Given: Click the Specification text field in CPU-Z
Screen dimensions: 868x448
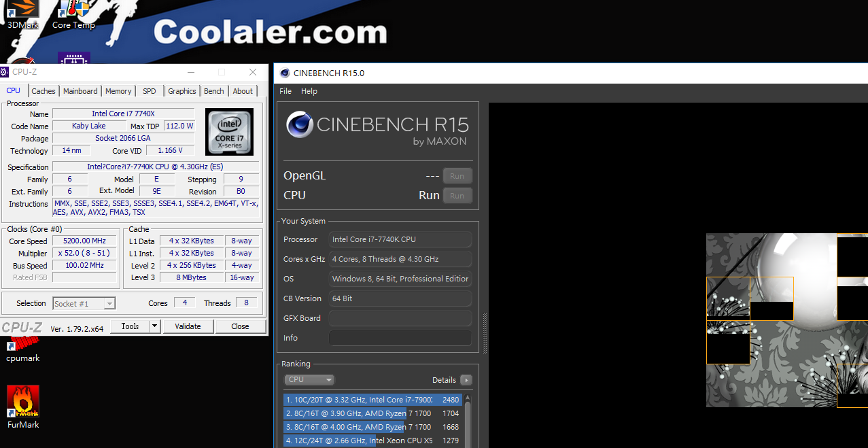Looking at the screenshot, I should pos(156,167).
